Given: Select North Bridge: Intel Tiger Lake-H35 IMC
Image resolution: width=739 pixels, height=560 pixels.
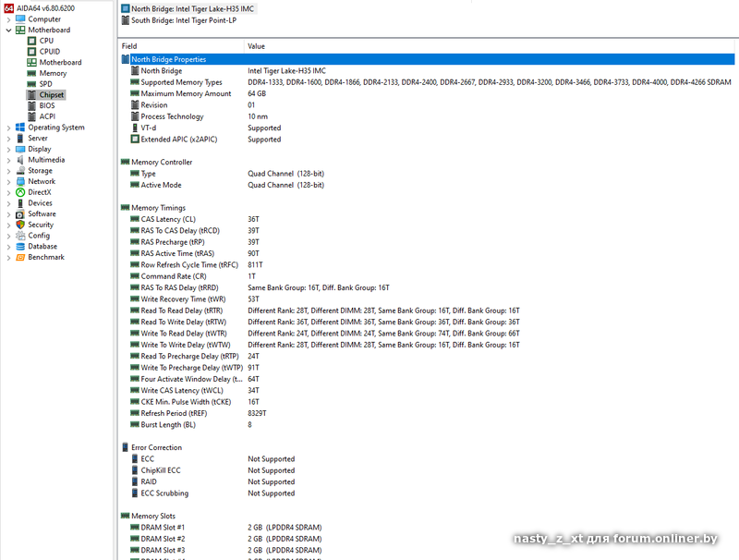Looking at the screenshot, I should 188,8.
